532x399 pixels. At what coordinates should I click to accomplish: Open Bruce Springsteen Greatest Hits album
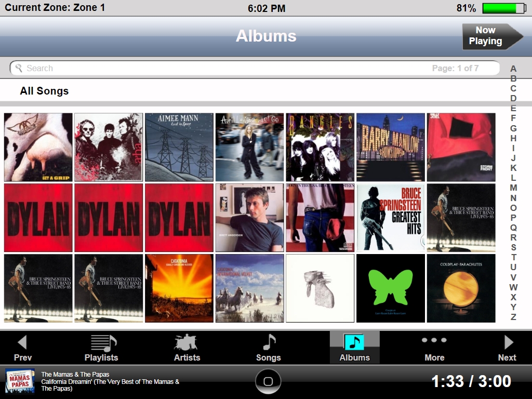(x=391, y=218)
